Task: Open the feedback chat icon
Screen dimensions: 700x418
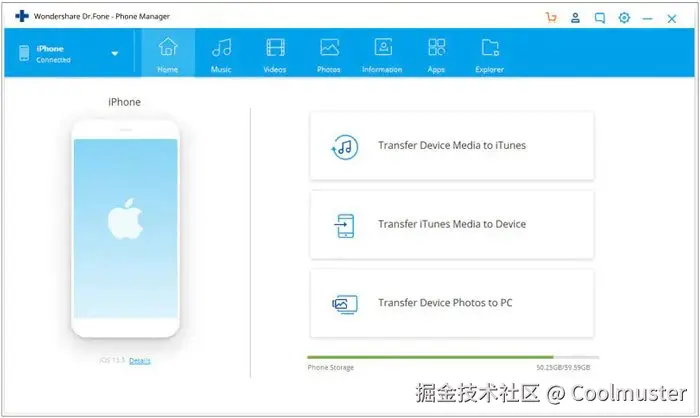Action: [600, 18]
